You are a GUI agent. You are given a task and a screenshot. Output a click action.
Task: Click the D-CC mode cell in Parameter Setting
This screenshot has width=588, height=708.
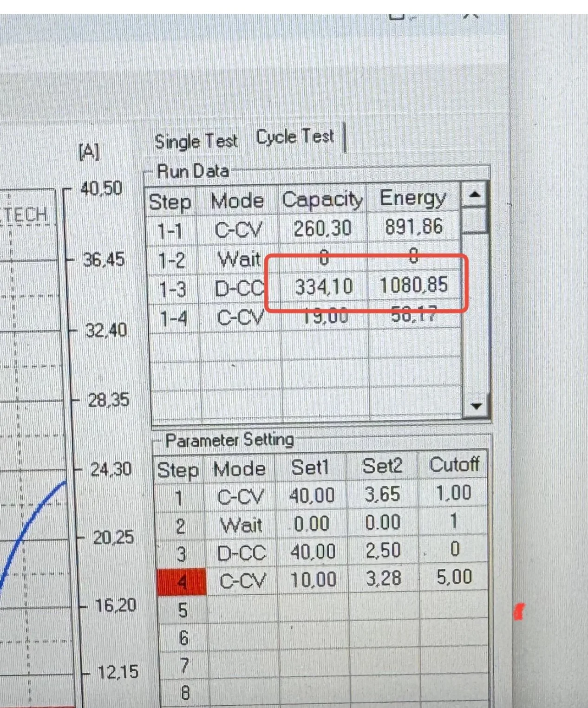[x=242, y=552]
